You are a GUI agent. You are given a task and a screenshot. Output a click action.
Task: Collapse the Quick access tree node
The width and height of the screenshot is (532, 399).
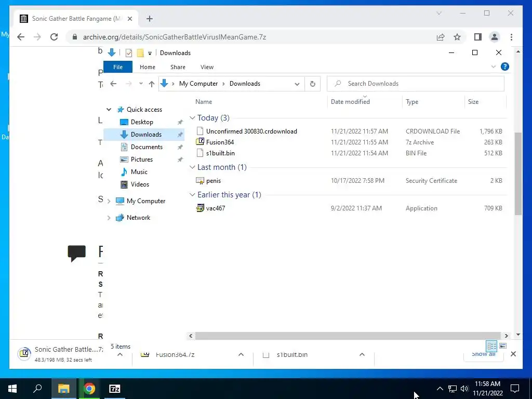(109, 110)
